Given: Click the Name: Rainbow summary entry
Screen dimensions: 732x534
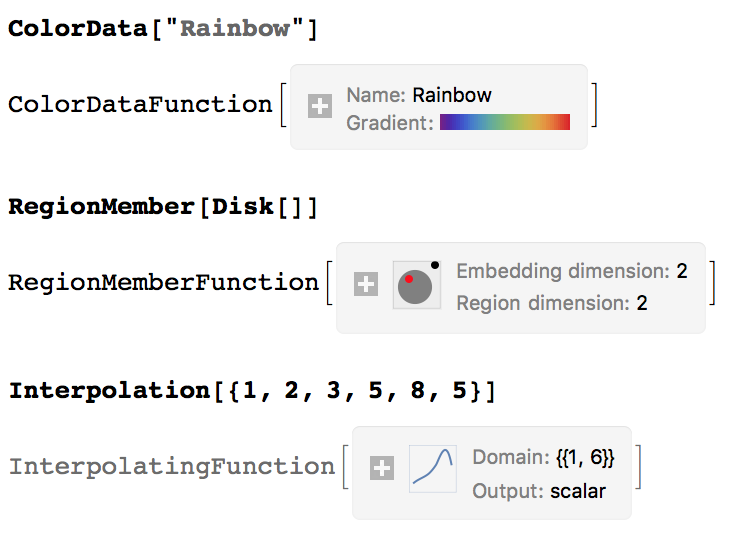Looking at the screenshot, I should (x=419, y=96).
